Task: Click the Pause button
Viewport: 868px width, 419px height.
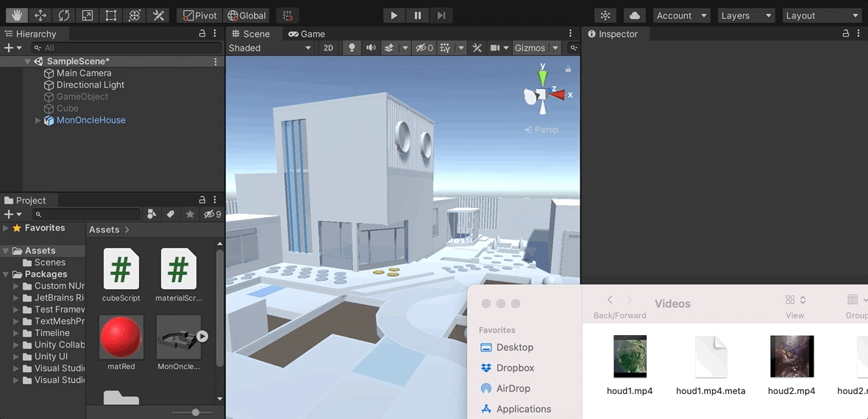Action: click(x=418, y=15)
